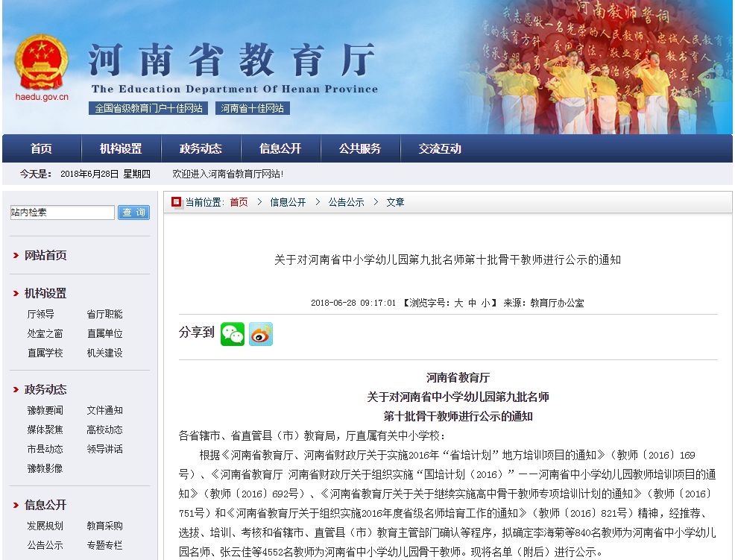Open the 文件通知 sidebar link
Viewport: 735px width, 560px height.
coord(104,409)
